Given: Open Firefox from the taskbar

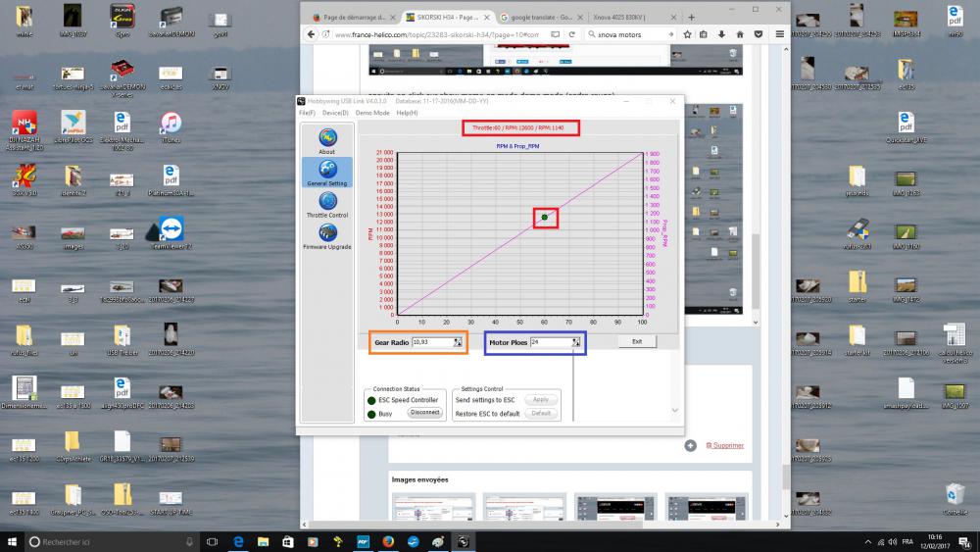Looking at the screenshot, I should click(x=388, y=541).
